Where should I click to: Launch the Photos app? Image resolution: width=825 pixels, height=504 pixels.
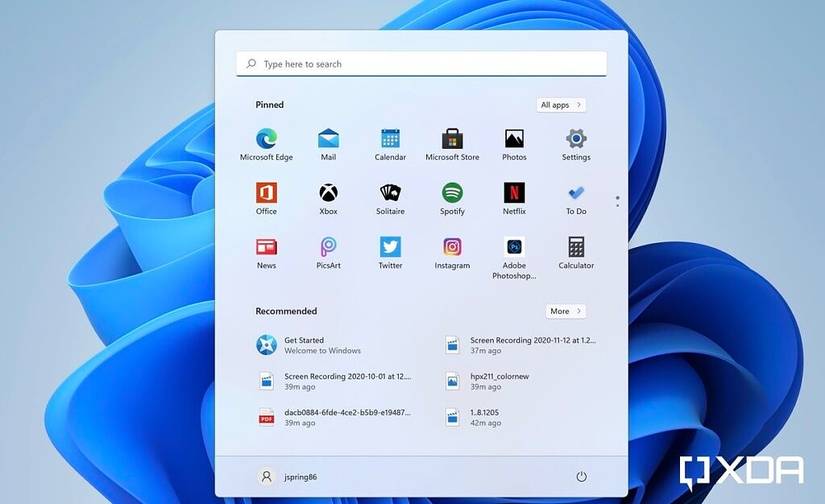point(514,145)
